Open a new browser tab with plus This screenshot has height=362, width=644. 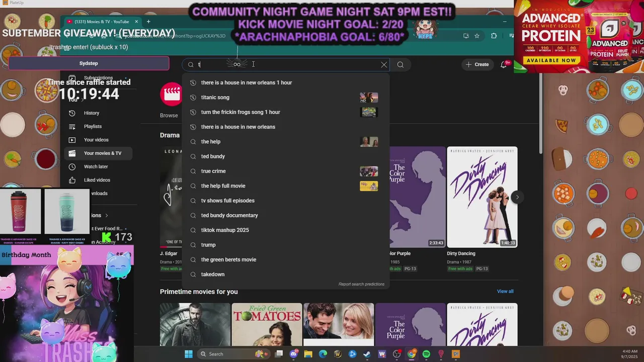[148, 22]
